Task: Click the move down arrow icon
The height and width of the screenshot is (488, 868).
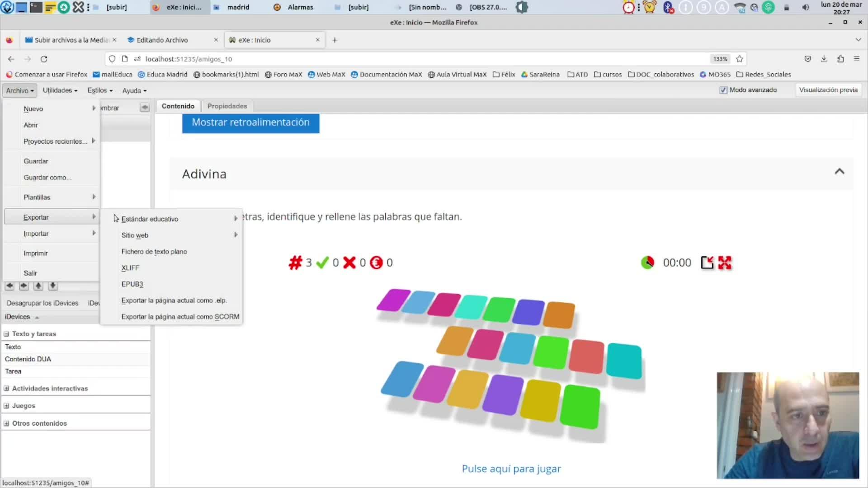Action: coord(52,286)
